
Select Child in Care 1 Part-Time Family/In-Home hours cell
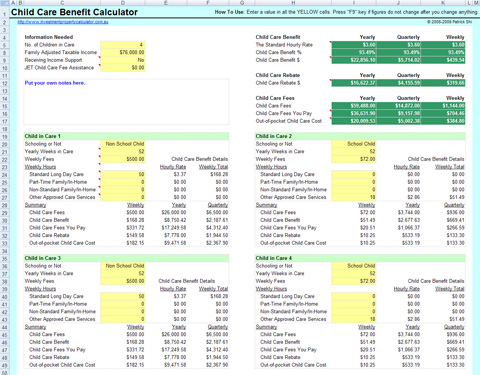pos(123,182)
